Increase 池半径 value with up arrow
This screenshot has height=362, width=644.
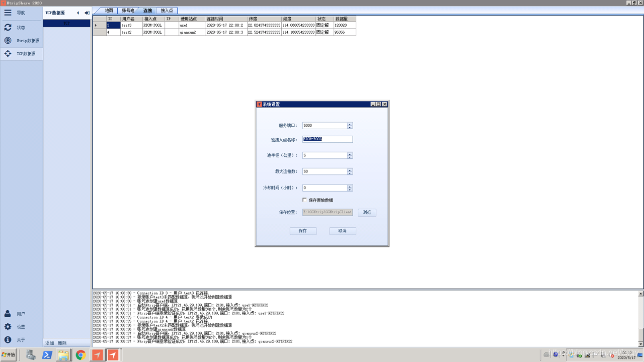tap(350, 154)
